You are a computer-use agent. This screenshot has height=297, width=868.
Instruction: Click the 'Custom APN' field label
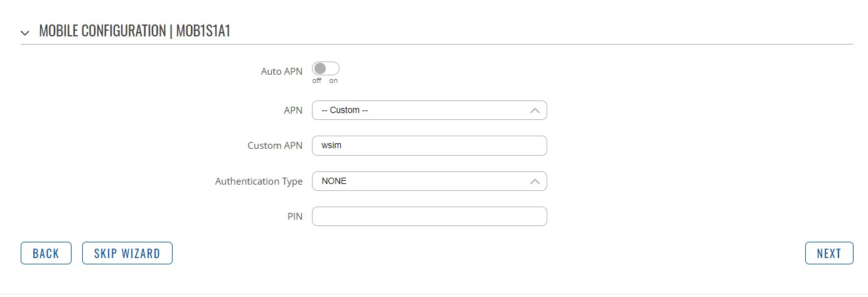point(275,146)
